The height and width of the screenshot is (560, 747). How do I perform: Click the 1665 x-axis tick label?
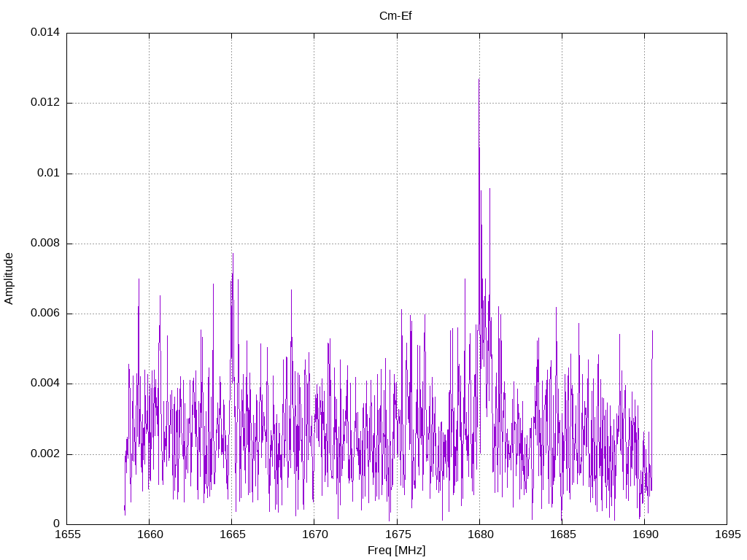pos(233,534)
